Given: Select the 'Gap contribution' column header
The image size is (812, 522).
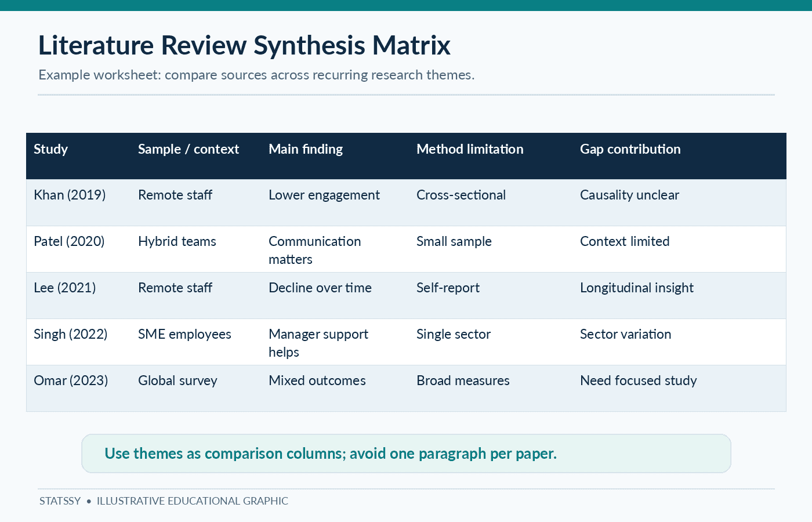Looking at the screenshot, I should pyautogui.click(x=630, y=150).
